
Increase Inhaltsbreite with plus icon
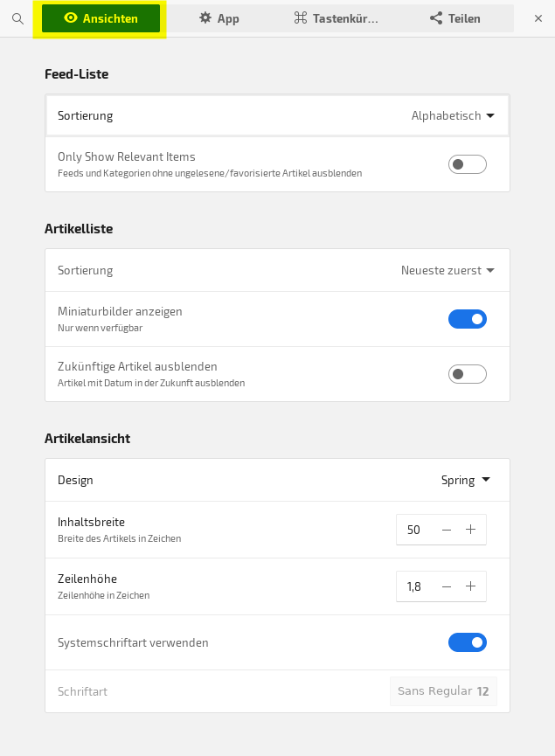click(x=470, y=530)
